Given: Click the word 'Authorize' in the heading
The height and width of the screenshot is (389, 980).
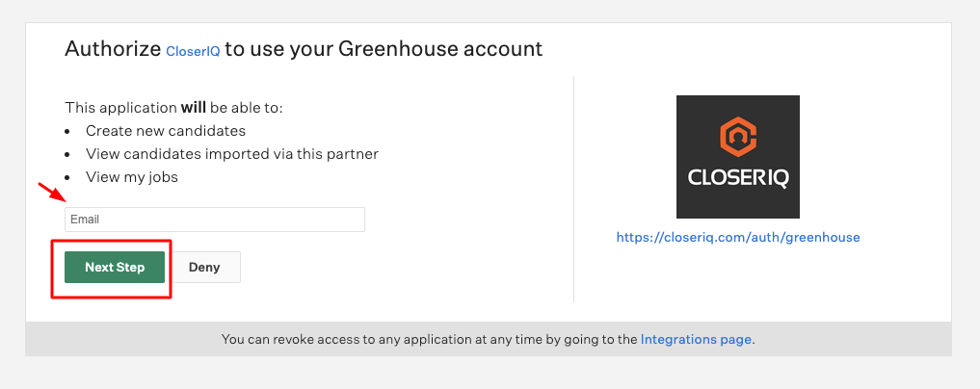Looking at the screenshot, I should click(113, 48).
